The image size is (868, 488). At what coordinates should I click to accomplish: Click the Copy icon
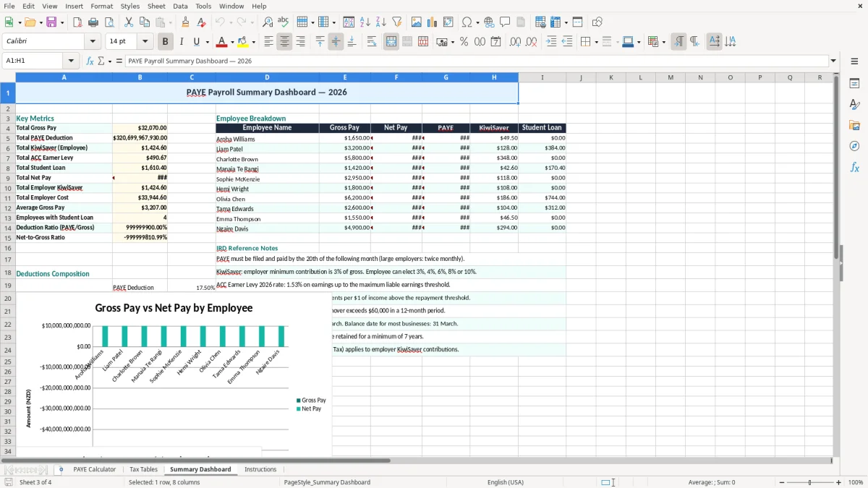tap(144, 22)
